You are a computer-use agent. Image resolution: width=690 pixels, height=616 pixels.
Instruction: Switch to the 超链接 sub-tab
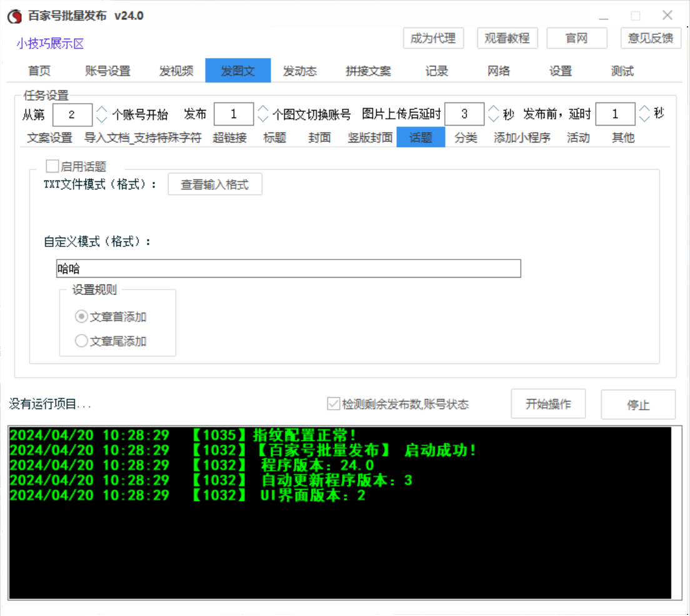230,138
